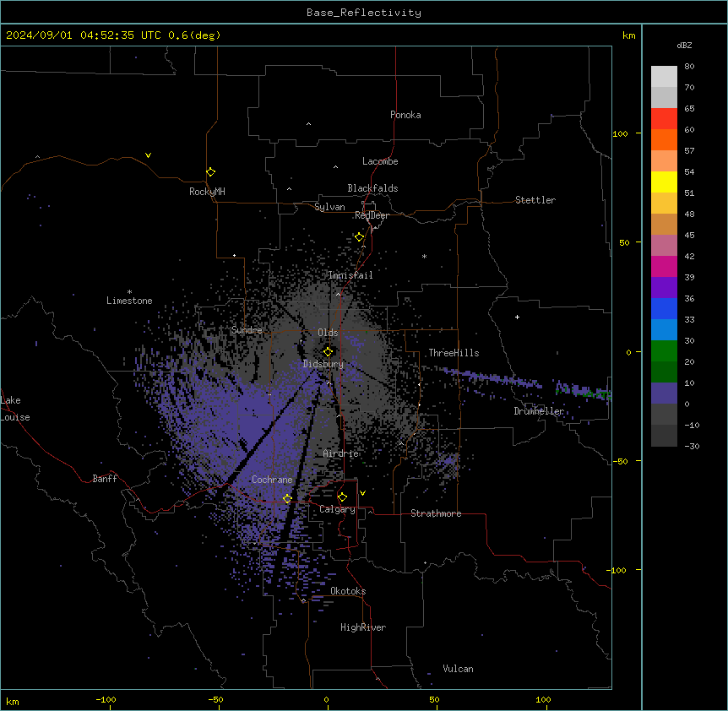Click the -100 tick on bottom km axis
The height and width of the screenshot is (711, 728).
click(106, 699)
